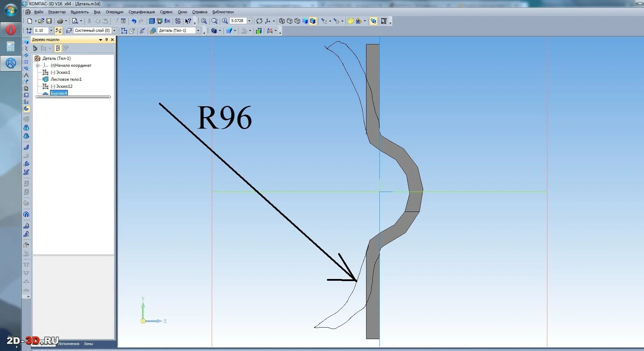Open the Библиотеки menu
Viewport: 644px width, 351px height.
coord(223,12)
